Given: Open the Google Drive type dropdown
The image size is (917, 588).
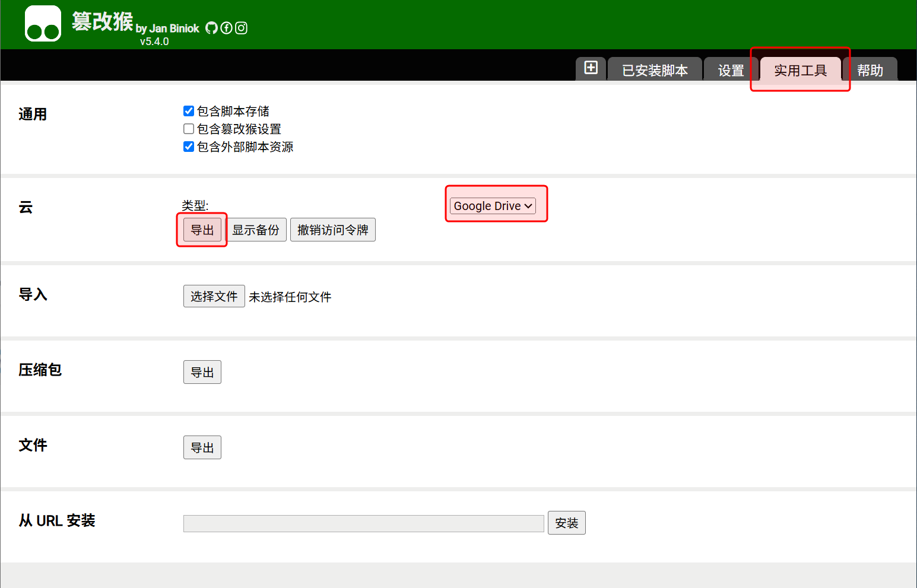Looking at the screenshot, I should tap(493, 206).
